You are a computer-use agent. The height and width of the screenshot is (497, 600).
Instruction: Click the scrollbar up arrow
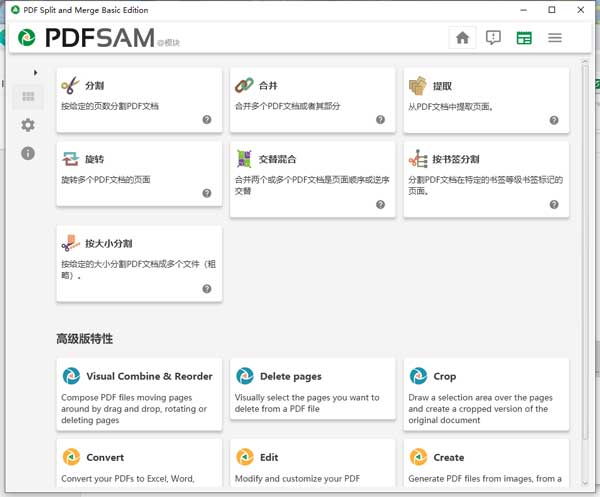(584, 61)
